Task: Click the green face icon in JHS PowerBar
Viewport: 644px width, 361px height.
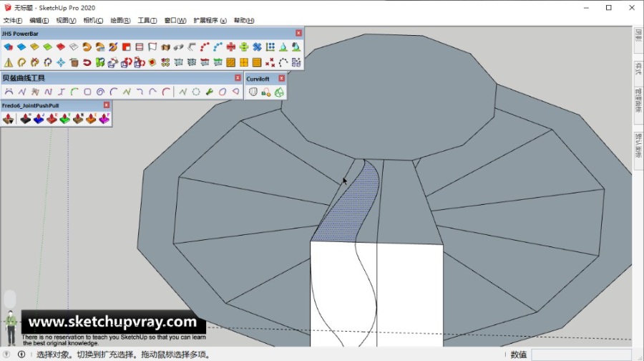Action: pyautogui.click(x=48, y=47)
